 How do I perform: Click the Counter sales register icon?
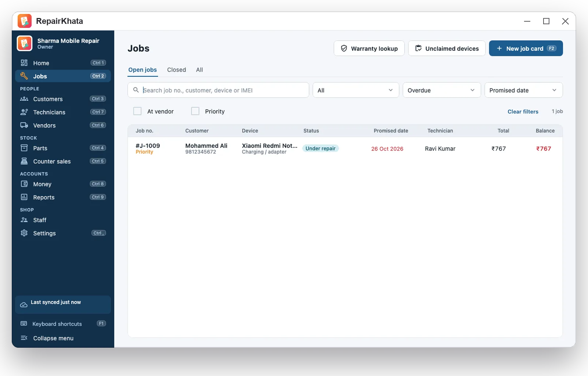[24, 161]
